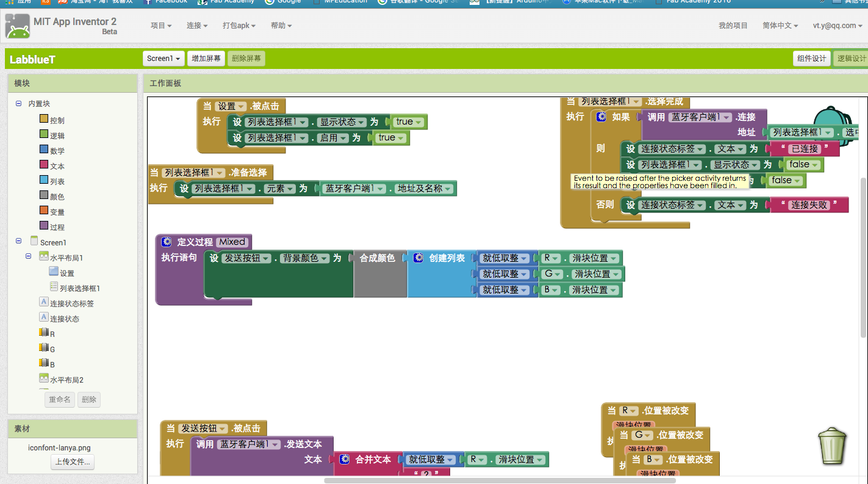Screen dimensions: 868x484
Task: Select Screen1 in the component tree
Action: click(x=53, y=242)
